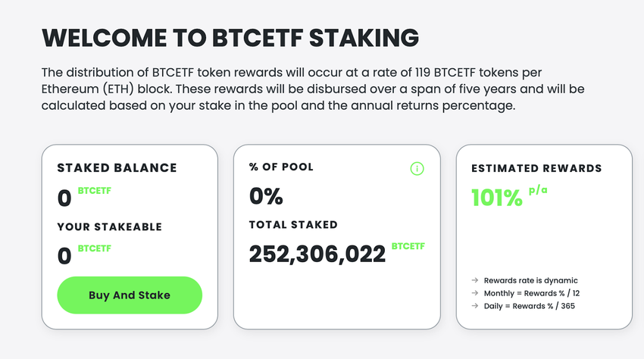This screenshot has height=359, width=644.
Task: Click the Total Staked label
Action: coord(293,224)
